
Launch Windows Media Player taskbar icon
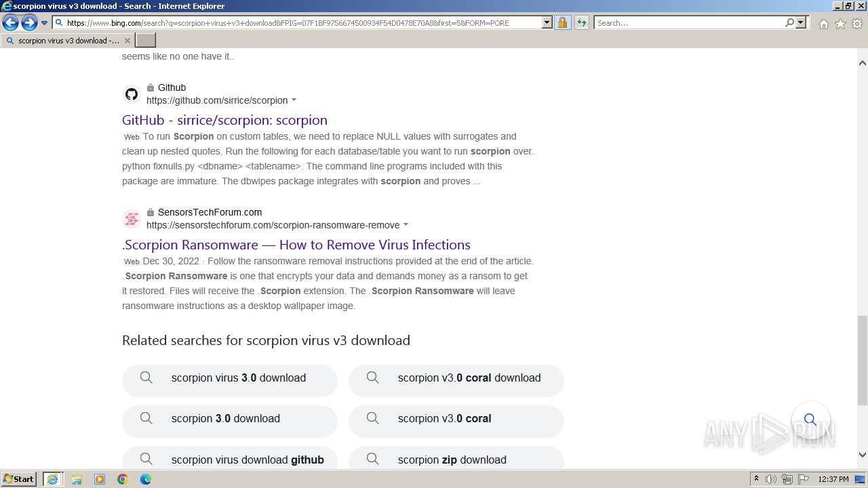pyautogui.click(x=100, y=479)
